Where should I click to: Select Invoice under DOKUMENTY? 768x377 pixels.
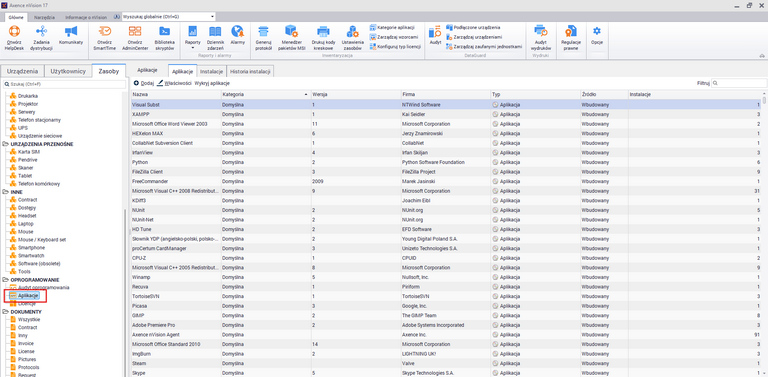coord(26,343)
